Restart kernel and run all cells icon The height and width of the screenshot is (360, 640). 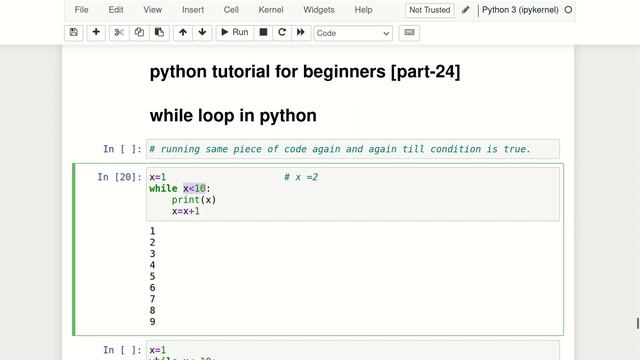click(301, 33)
